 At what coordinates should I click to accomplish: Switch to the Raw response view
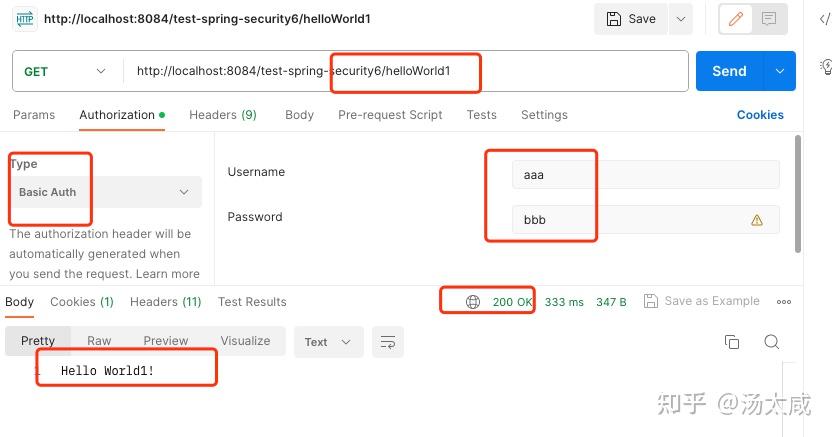coord(99,341)
